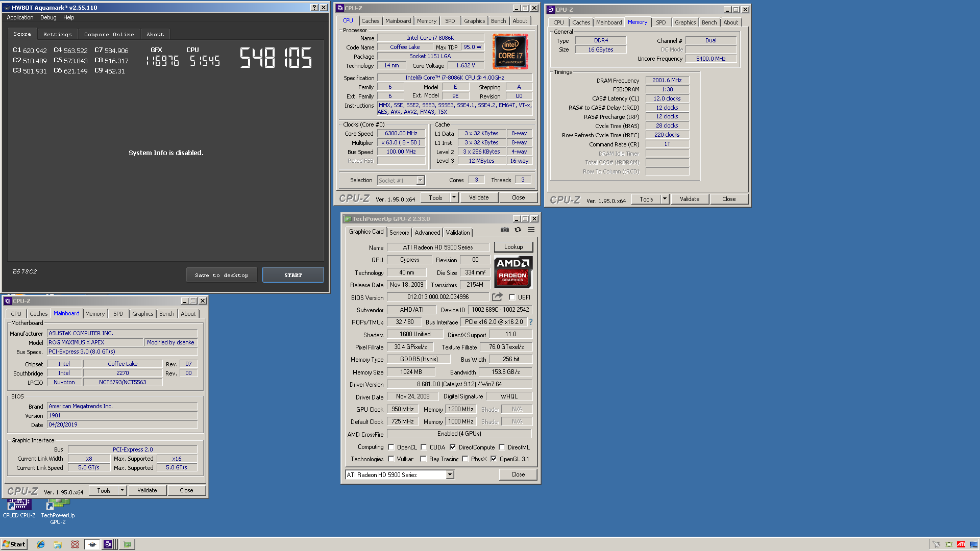Click the ATI tray icon
The width and height of the screenshot is (980, 551).
961,544
